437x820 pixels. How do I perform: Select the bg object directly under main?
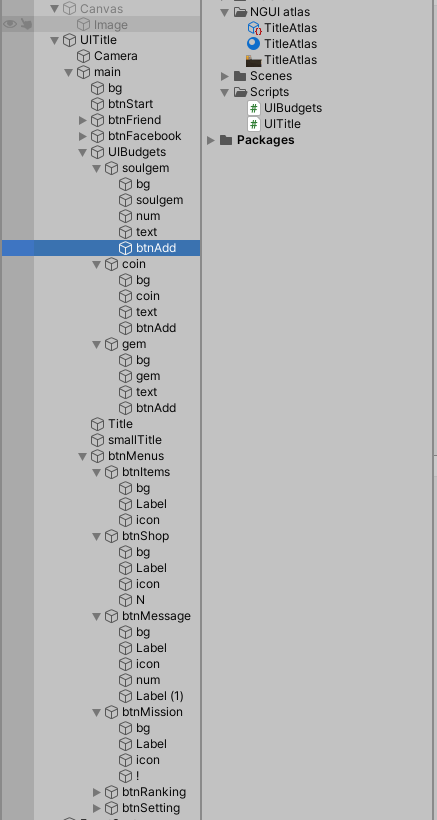point(115,88)
